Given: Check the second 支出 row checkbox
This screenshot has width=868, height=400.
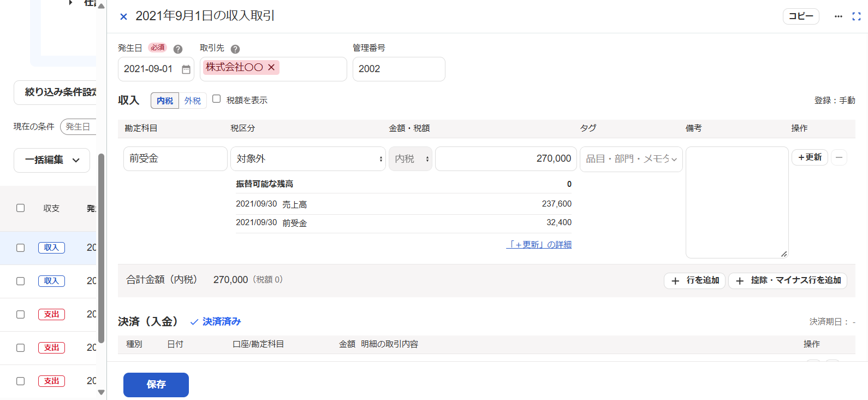Looking at the screenshot, I should [x=20, y=348].
